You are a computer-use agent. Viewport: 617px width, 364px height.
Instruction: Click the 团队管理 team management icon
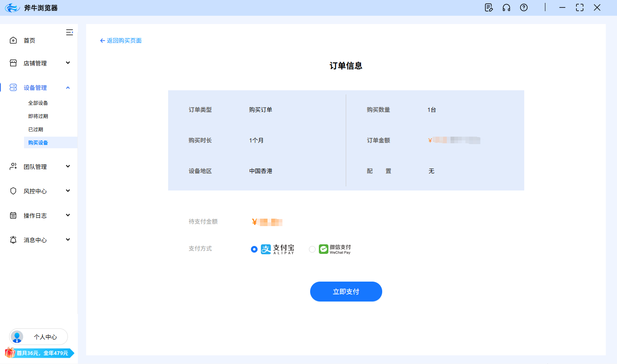pyautogui.click(x=13, y=166)
